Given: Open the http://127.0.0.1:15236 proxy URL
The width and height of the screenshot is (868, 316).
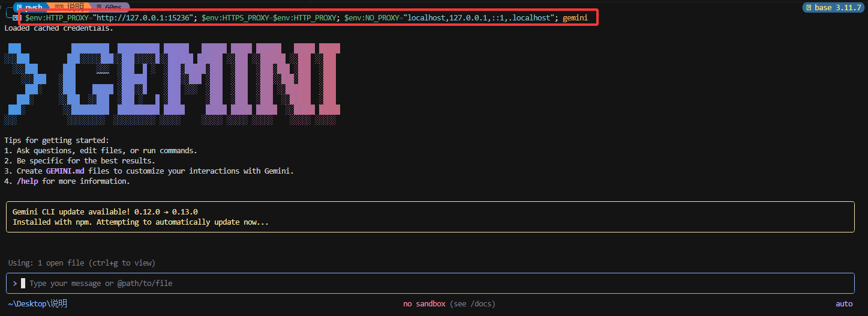Looking at the screenshot, I should coord(145,18).
